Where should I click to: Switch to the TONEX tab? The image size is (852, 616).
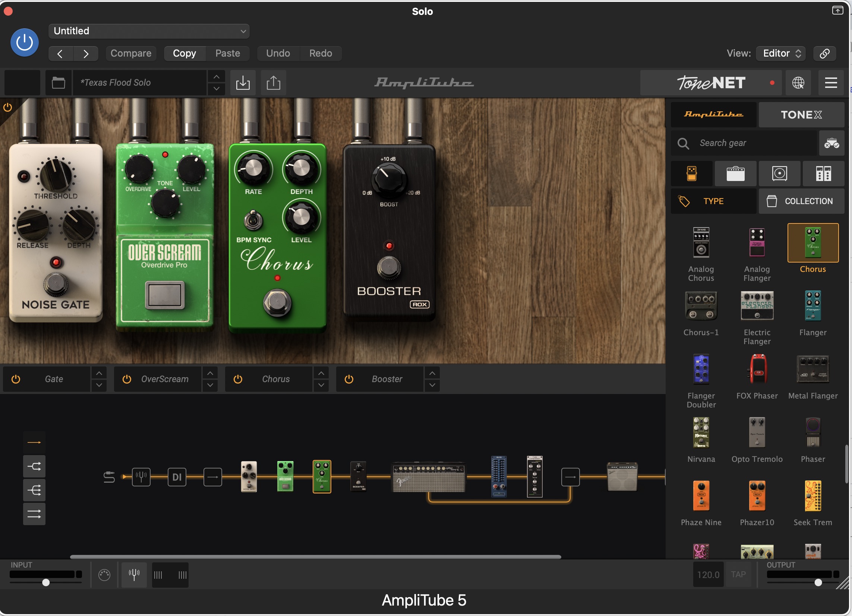801,114
